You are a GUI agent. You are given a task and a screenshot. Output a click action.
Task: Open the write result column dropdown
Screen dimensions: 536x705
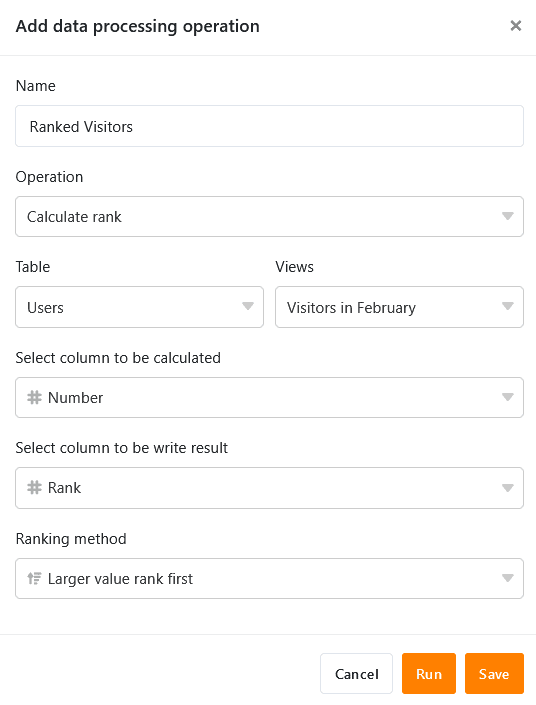click(269, 488)
